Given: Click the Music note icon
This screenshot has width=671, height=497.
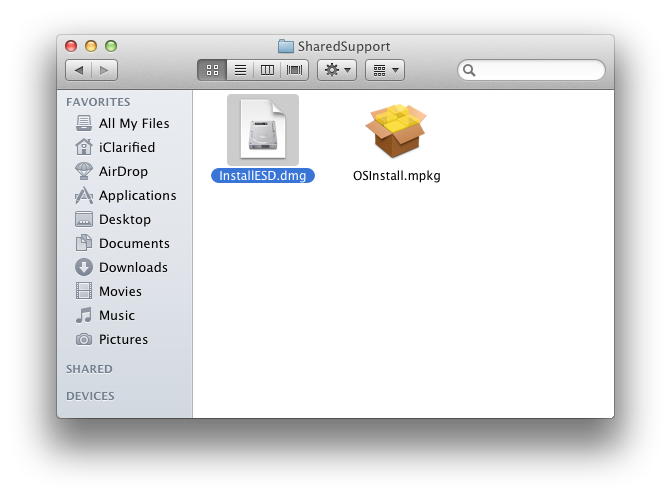Looking at the screenshot, I should (x=84, y=315).
